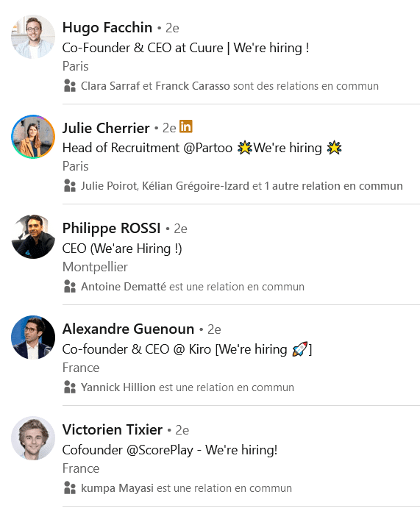The width and height of the screenshot is (420, 511).
Task: Go to Alexandre Guenoun's profile name
Action: (128, 329)
